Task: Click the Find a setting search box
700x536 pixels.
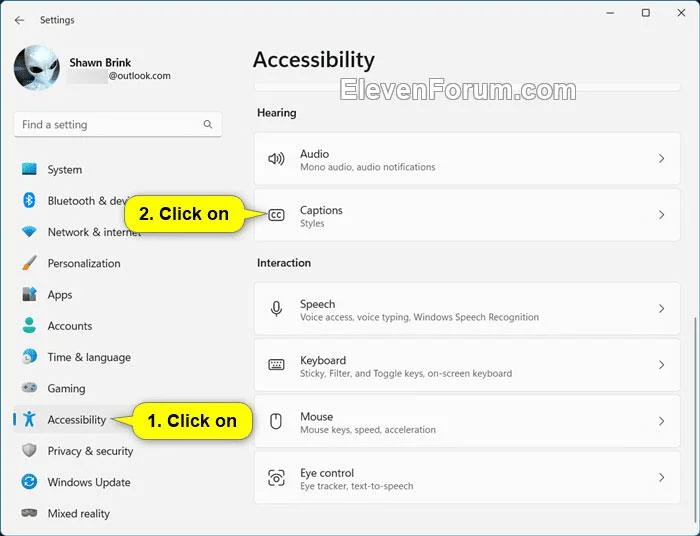Action: coord(118,125)
